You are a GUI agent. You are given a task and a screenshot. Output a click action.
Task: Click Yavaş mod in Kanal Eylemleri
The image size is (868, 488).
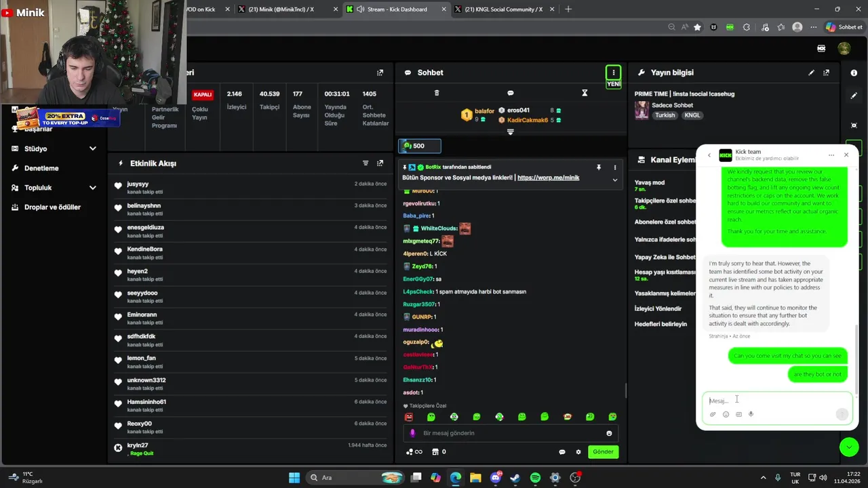coord(650,182)
